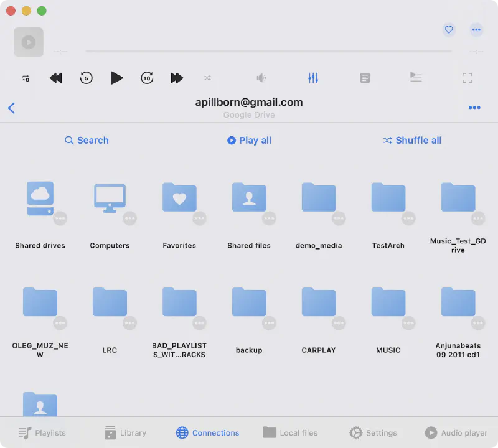Switch to the Playlists tab
The width and height of the screenshot is (498, 448).
pyautogui.click(x=42, y=432)
